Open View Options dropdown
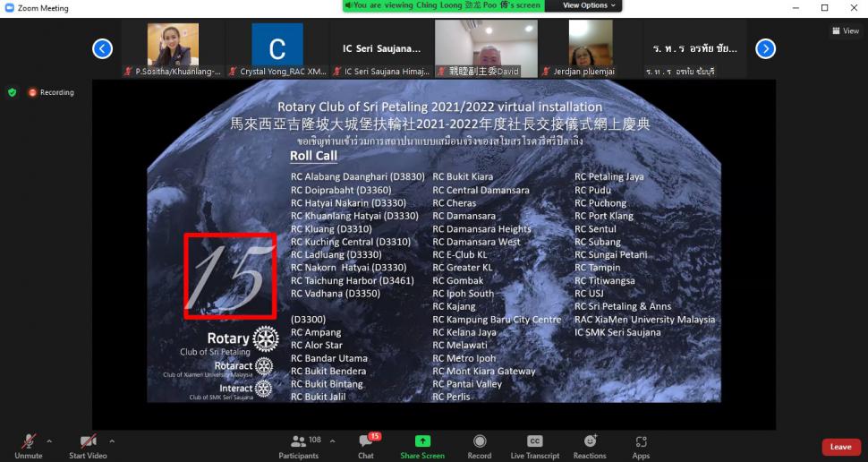 coord(589,5)
